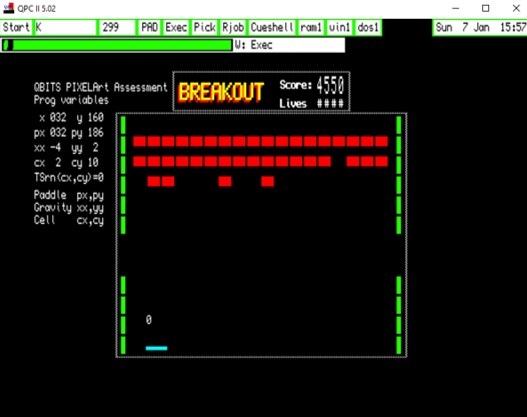Open the Pick job button
Screen dimensions: 527x417
pyautogui.click(x=204, y=27)
